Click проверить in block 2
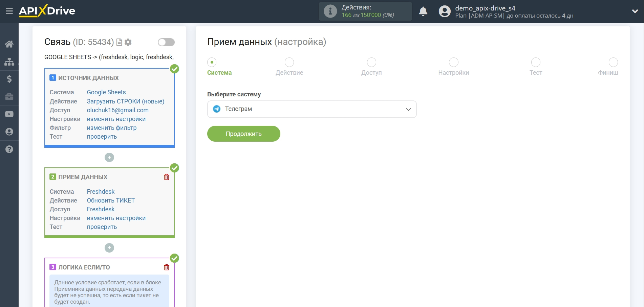Screen dimensions: 644x307 coord(102,227)
